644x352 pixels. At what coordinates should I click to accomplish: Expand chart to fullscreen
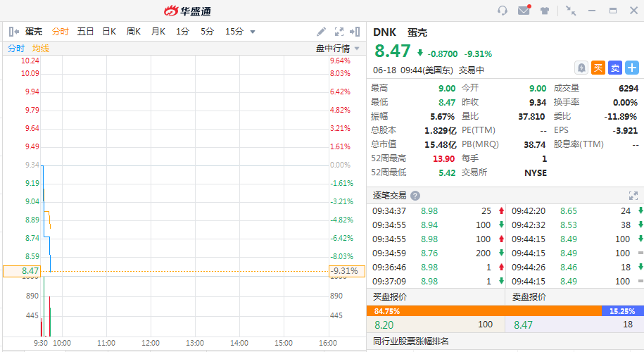[x=339, y=32]
